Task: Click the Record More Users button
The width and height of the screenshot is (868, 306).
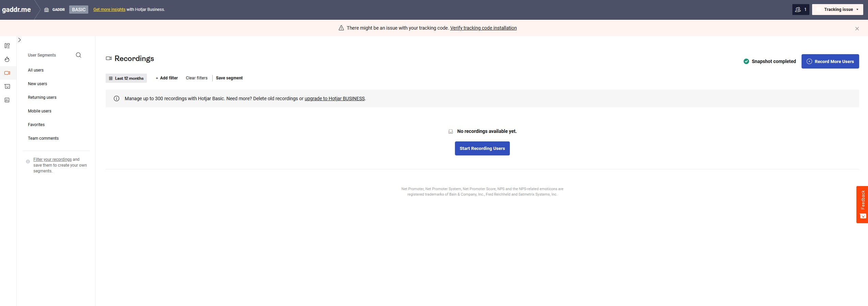Action: (x=830, y=61)
